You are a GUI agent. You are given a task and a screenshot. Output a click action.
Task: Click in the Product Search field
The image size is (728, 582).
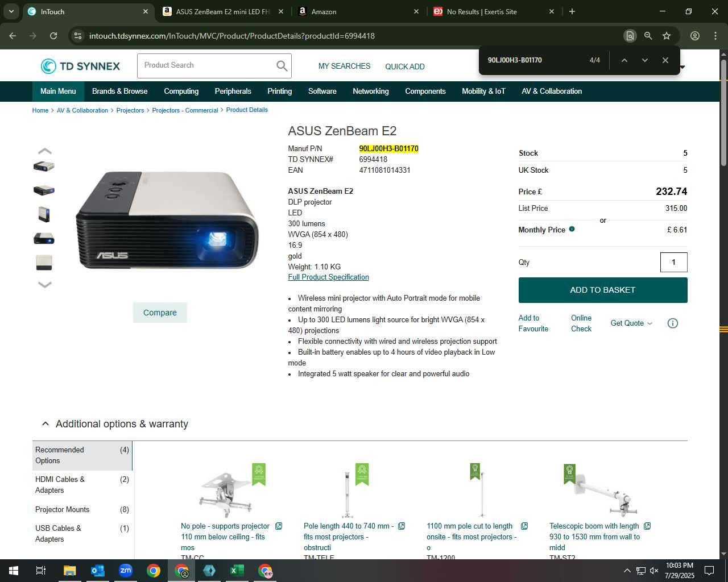click(206, 66)
